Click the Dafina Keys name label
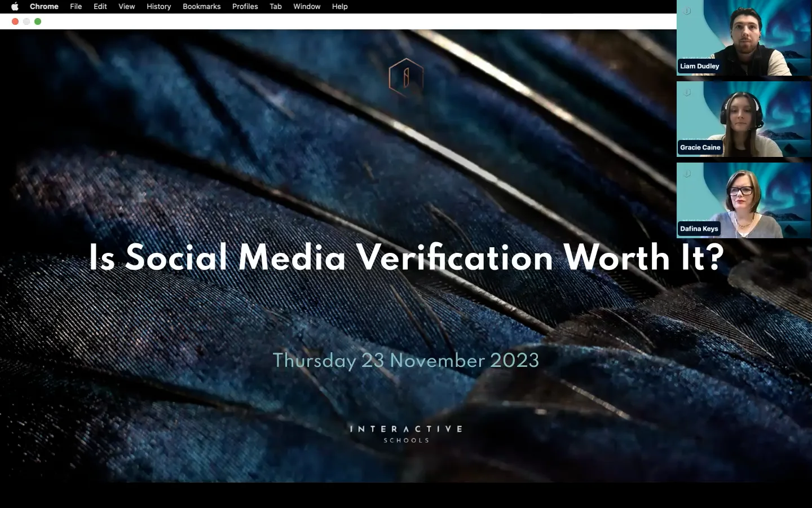 coord(699,229)
